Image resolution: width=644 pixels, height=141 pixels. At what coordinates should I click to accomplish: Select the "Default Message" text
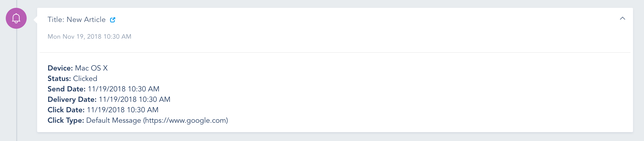[114, 120]
